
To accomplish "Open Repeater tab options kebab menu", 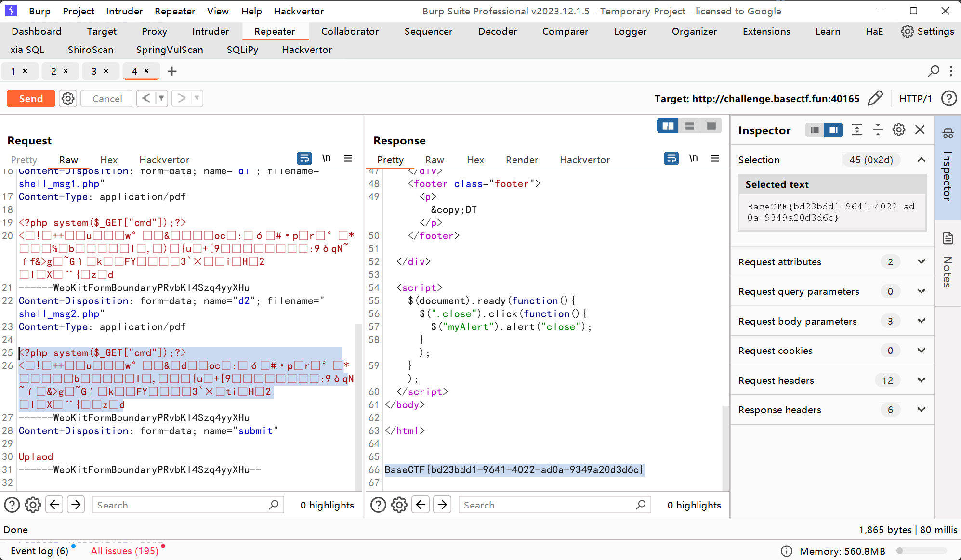I will pos(951,71).
